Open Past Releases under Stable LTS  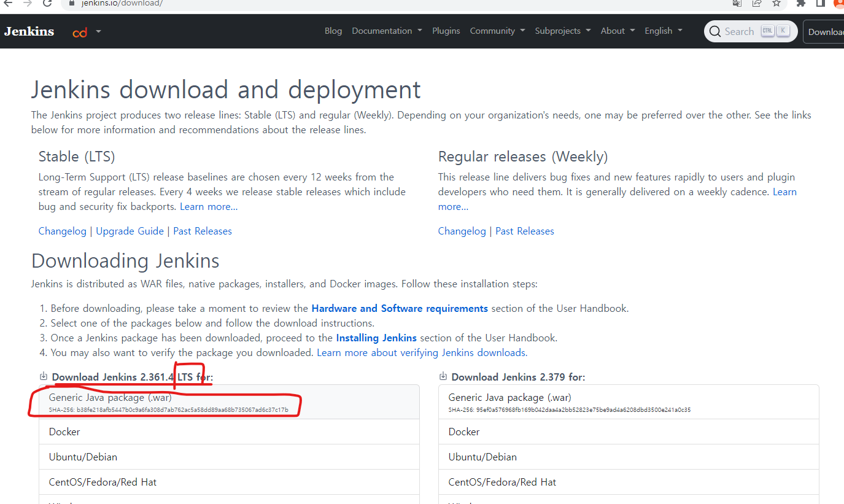(x=203, y=231)
